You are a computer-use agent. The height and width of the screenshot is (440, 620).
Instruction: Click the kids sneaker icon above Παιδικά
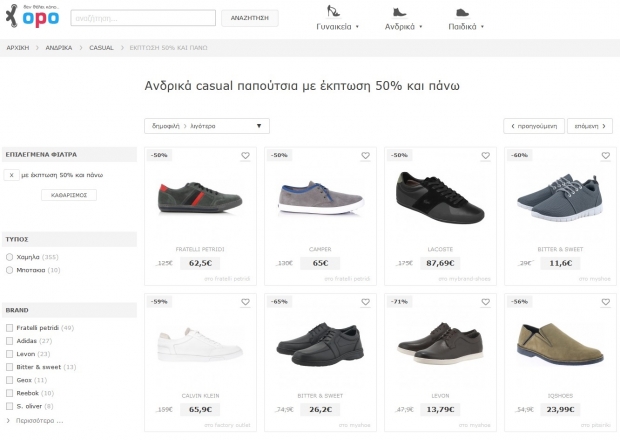pyautogui.click(x=462, y=13)
